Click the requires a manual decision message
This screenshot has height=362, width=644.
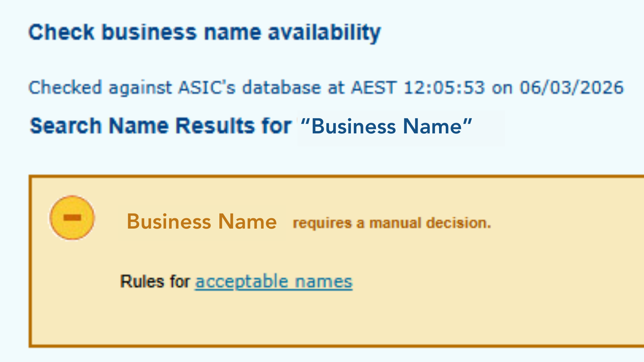pyautogui.click(x=391, y=223)
